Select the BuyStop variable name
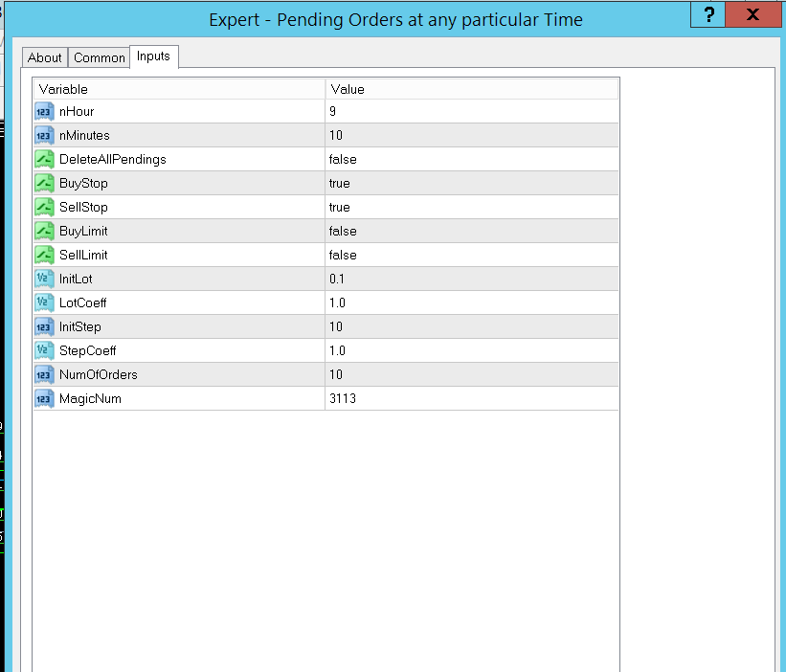Screen dimensions: 786x672 click(x=83, y=184)
